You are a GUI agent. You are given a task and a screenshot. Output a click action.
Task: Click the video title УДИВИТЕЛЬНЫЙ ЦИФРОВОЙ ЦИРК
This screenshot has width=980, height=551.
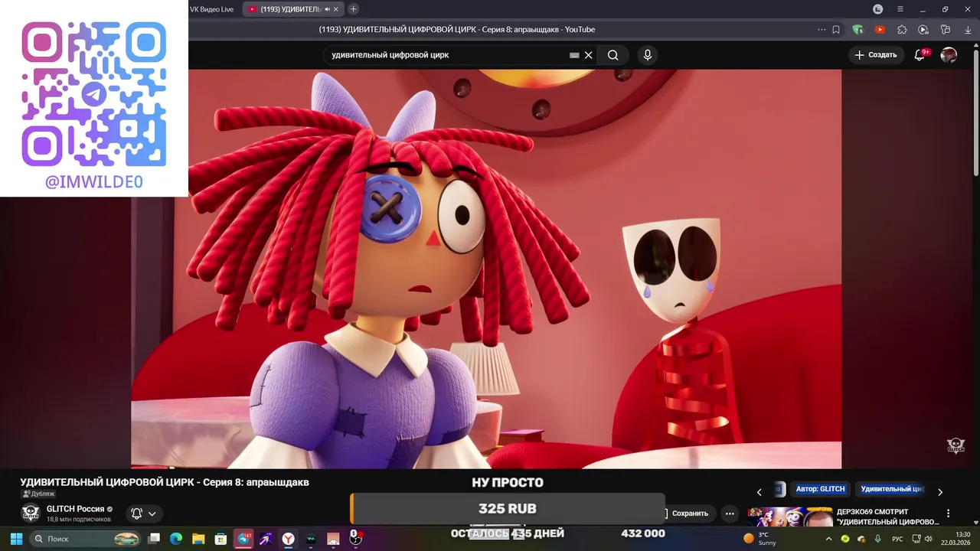tap(165, 482)
